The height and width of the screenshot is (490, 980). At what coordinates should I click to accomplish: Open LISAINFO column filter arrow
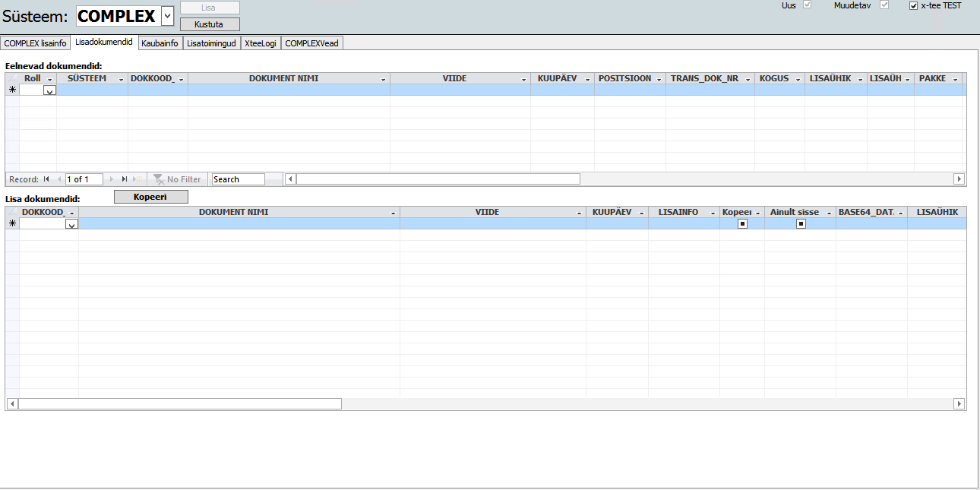(713, 213)
